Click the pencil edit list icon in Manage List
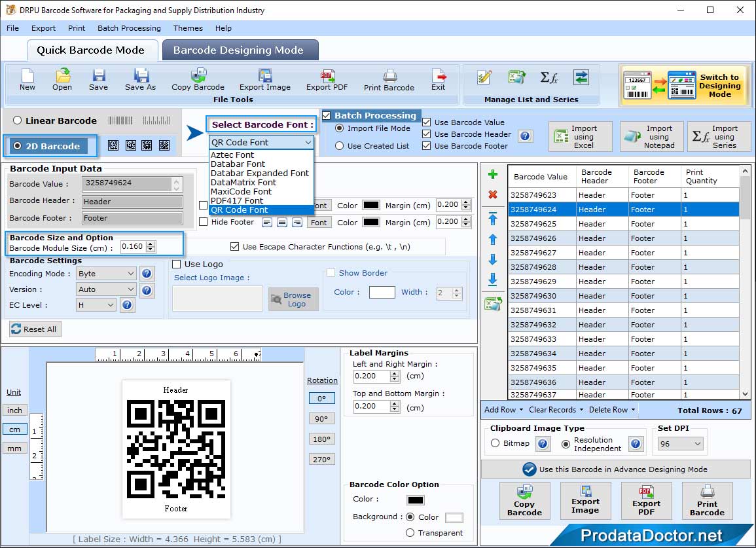Viewport: 756px width, 548px height. tap(484, 77)
